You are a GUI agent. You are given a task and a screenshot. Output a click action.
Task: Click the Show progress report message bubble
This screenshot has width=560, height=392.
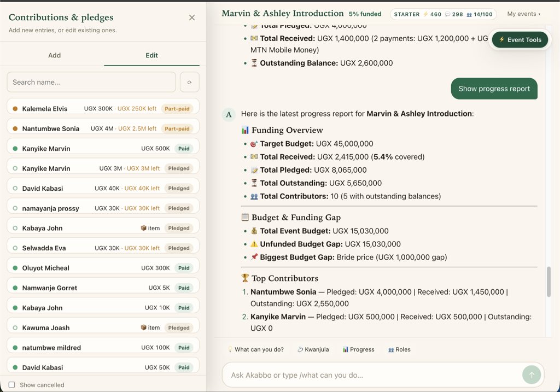pos(494,89)
